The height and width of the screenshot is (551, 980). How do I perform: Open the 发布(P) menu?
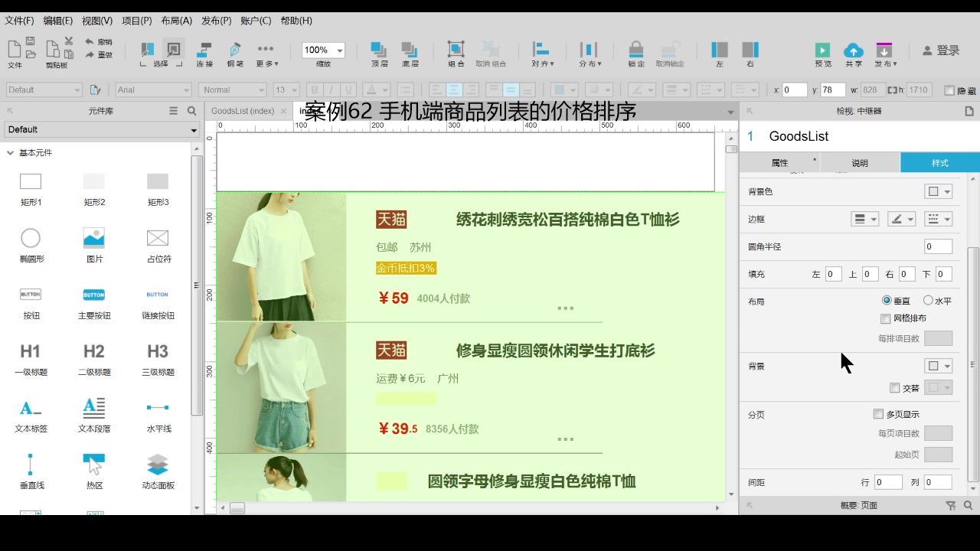pos(217,21)
